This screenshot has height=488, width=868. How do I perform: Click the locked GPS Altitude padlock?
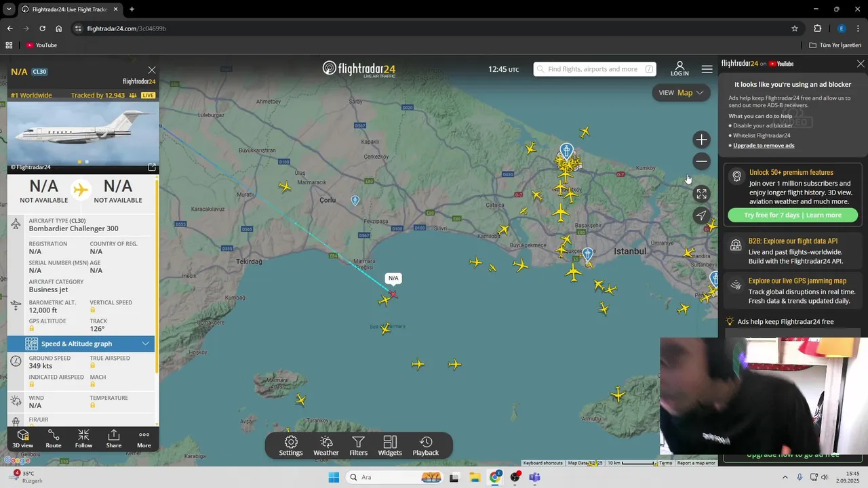[32, 329]
